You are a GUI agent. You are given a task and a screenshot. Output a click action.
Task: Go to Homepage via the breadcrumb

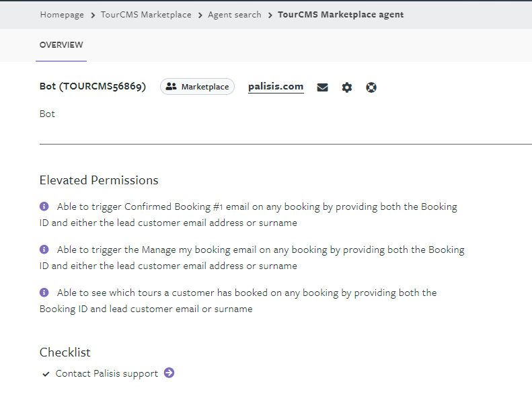point(62,15)
